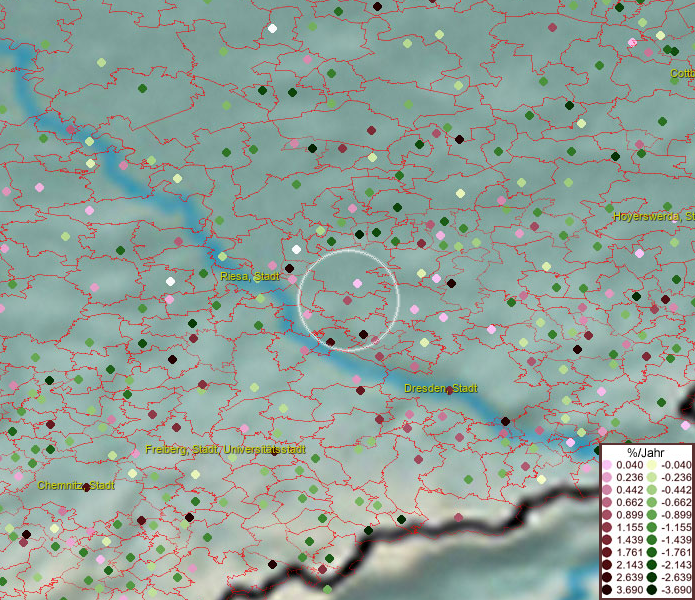Click the dark marker on Dresden, Stadt label

pos(449,390)
